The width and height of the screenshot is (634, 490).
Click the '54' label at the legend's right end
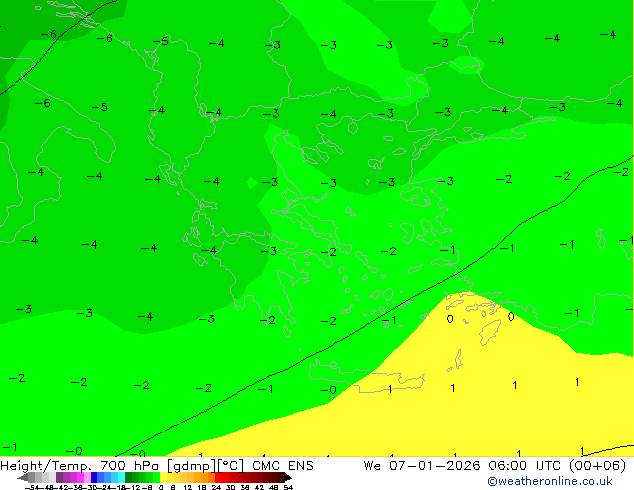(288, 487)
